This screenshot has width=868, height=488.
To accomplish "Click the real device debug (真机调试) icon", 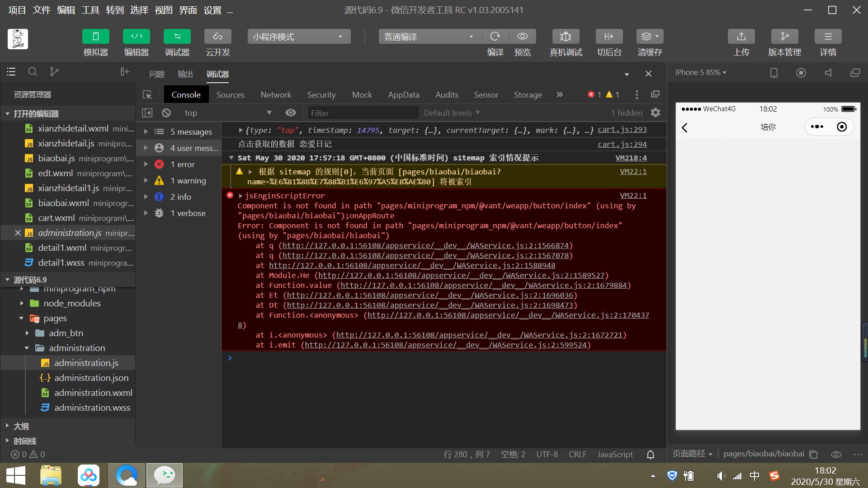I will point(566,37).
